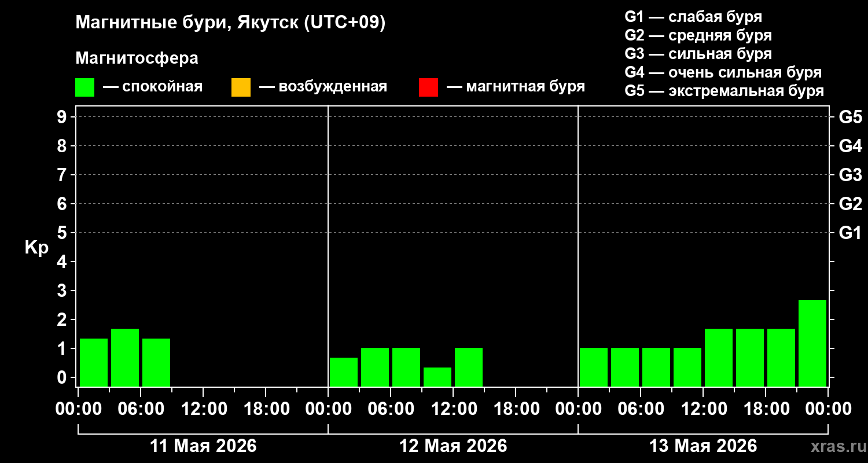Screen dimensions: 868x463
Task: Click the tallest bar at 21:00–00:00 on 13 May
Action: [812, 343]
